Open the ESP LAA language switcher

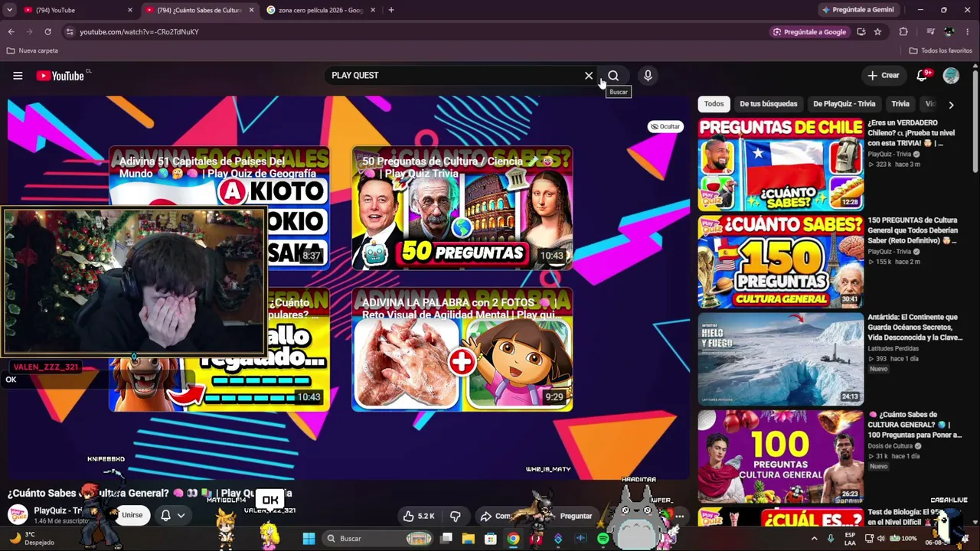(850, 538)
